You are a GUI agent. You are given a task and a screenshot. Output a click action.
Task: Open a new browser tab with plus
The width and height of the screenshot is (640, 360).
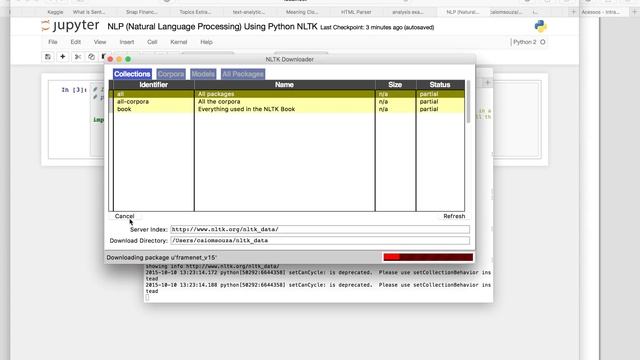[x=573, y=12]
